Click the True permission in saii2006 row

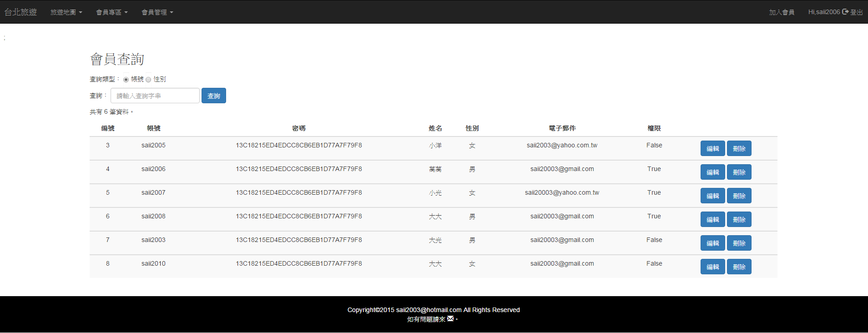coord(654,169)
